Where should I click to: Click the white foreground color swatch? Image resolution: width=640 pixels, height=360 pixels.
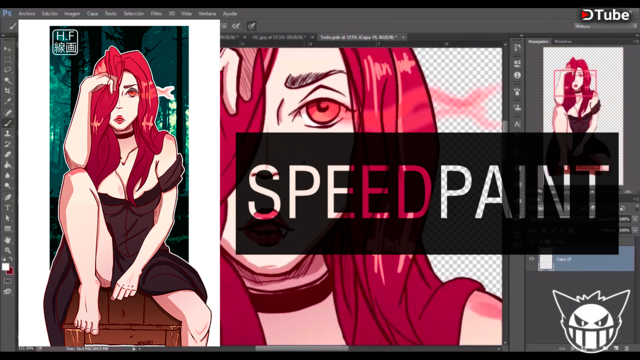click(x=5, y=267)
